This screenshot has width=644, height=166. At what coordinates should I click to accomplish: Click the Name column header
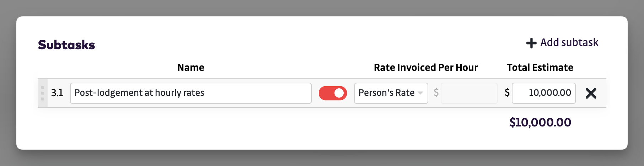point(191,68)
